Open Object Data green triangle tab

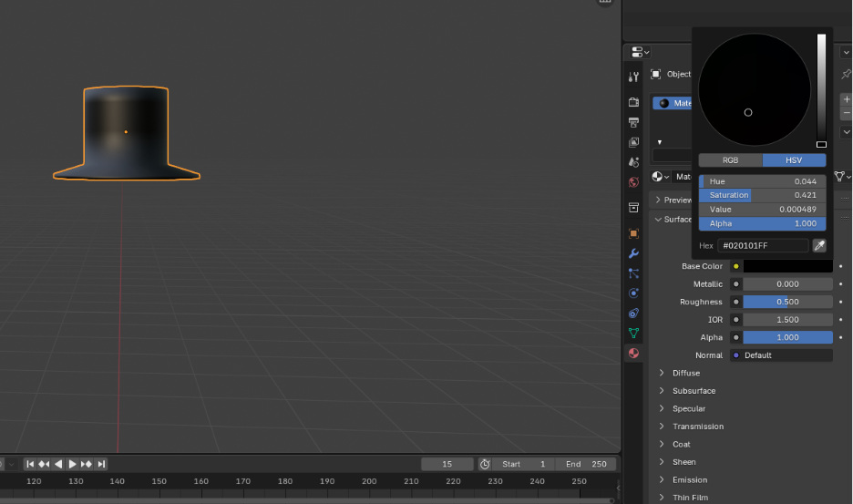633,333
